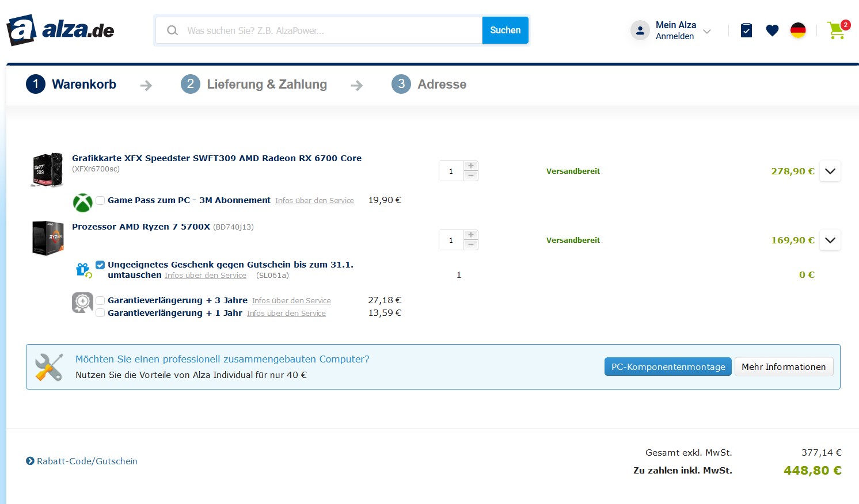Open the clipboard orders icon in header
Image resolution: width=859 pixels, height=504 pixels.
click(746, 30)
